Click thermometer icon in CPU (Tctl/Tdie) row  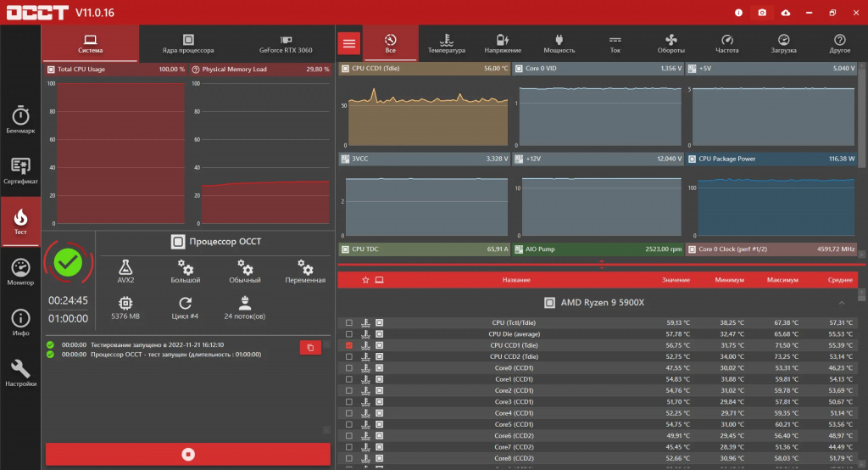tap(365, 322)
